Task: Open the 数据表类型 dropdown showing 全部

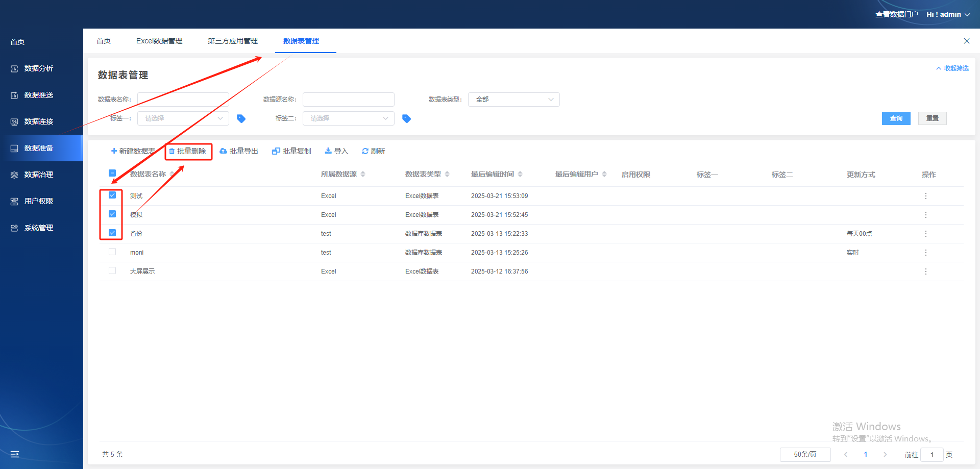Action: 513,100
